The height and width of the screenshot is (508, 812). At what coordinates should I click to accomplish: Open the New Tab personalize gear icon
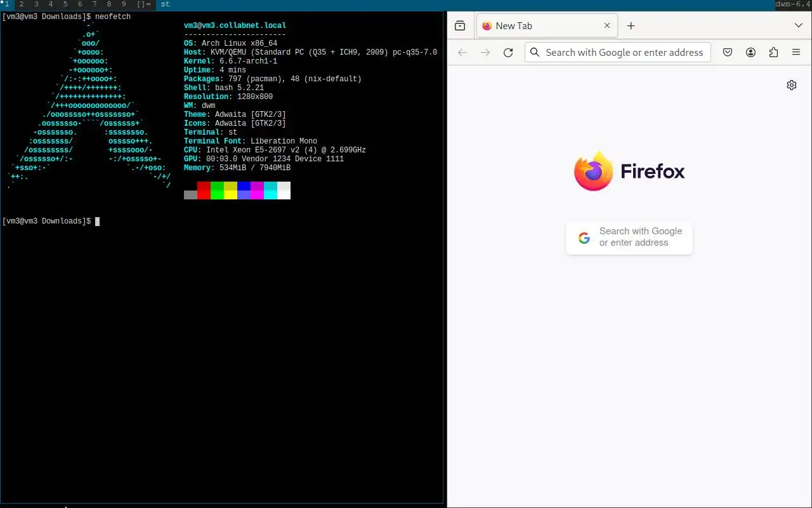(x=792, y=85)
